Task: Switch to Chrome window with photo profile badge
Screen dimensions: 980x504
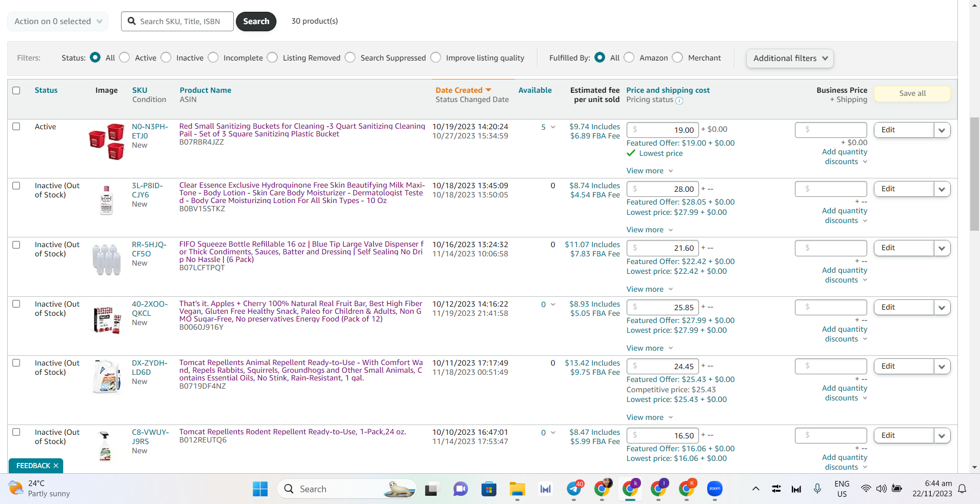Action: click(602, 489)
